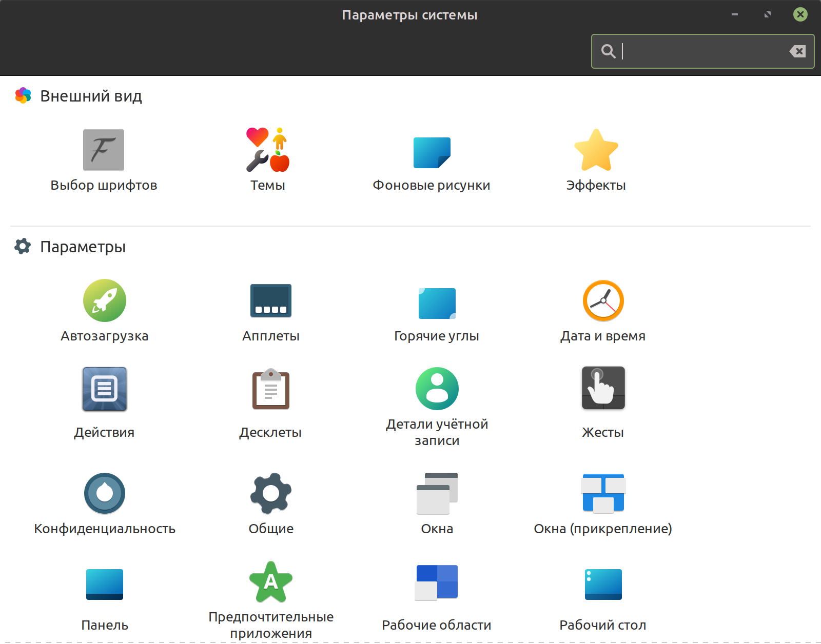
Task: Open the Предпочтительные приложения star icon
Action: coord(271,581)
